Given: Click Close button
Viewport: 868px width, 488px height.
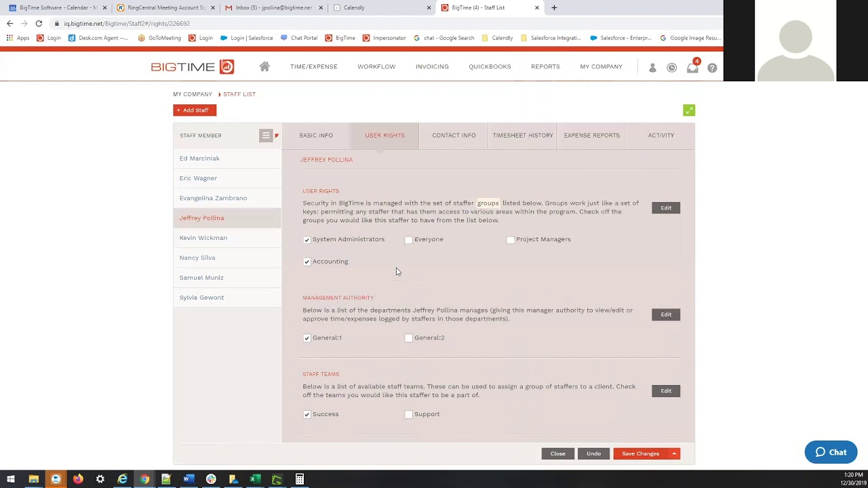Looking at the screenshot, I should pyautogui.click(x=558, y=453).
